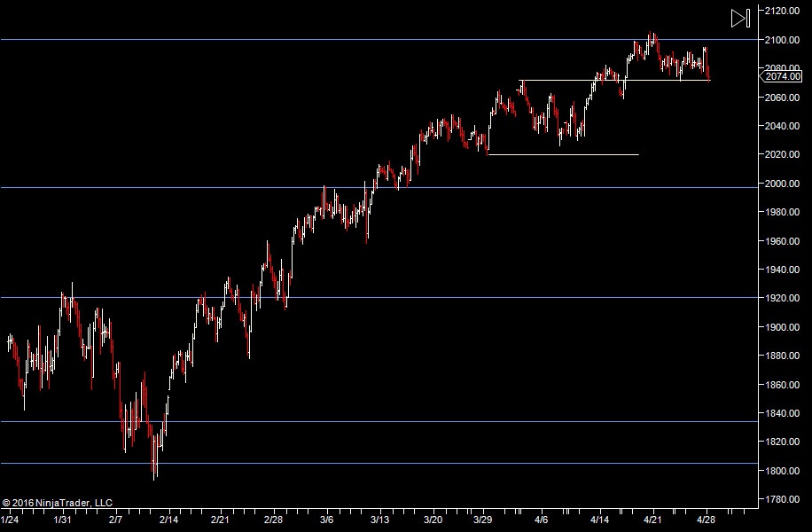The height and width of the screenshot is (532, 812).
Task: Click the highest candlestick near 4/21
Action: (x=652, y=38)
